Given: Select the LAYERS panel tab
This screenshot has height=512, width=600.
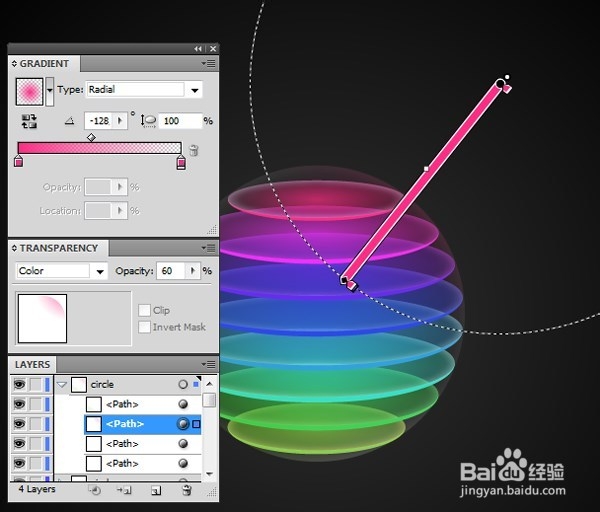Looking at the screenshot, I should [x=33, y=364].
